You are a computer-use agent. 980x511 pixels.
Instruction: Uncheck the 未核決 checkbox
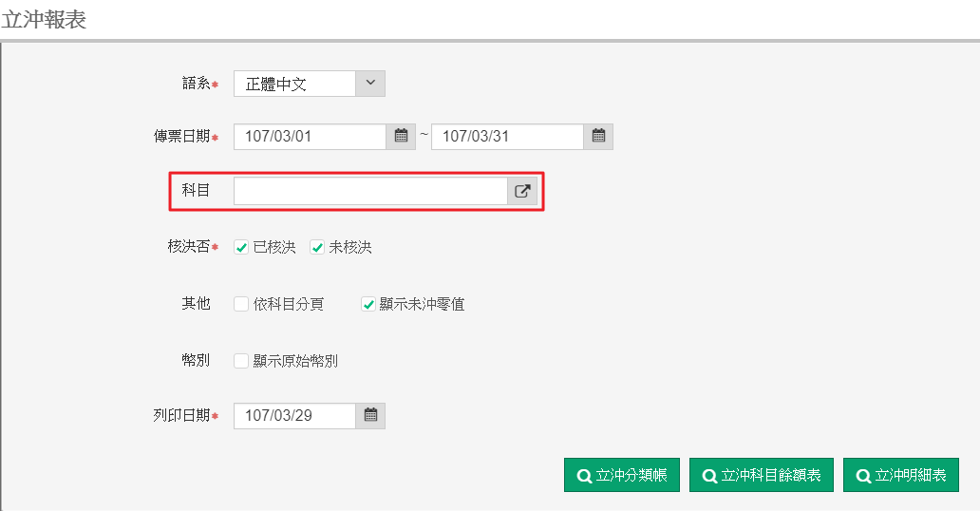[x=317, y=248]
